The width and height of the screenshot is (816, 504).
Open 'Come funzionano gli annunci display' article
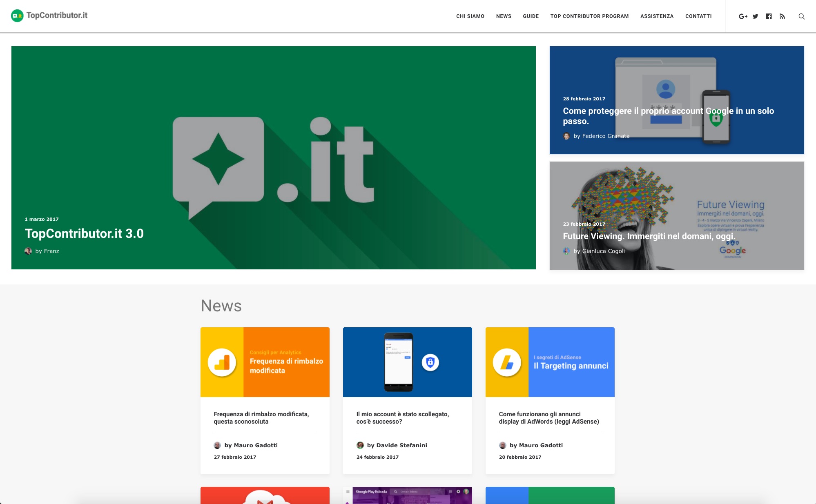click(549, 418)
